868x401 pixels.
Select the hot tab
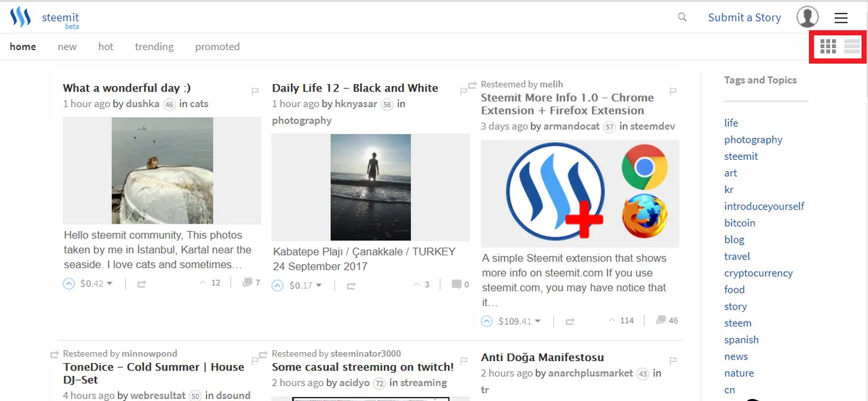(106, 47)
